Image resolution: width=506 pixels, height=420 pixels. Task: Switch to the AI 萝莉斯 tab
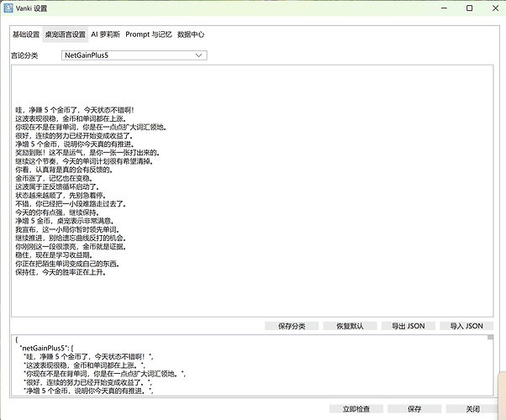tap(106, 34)
